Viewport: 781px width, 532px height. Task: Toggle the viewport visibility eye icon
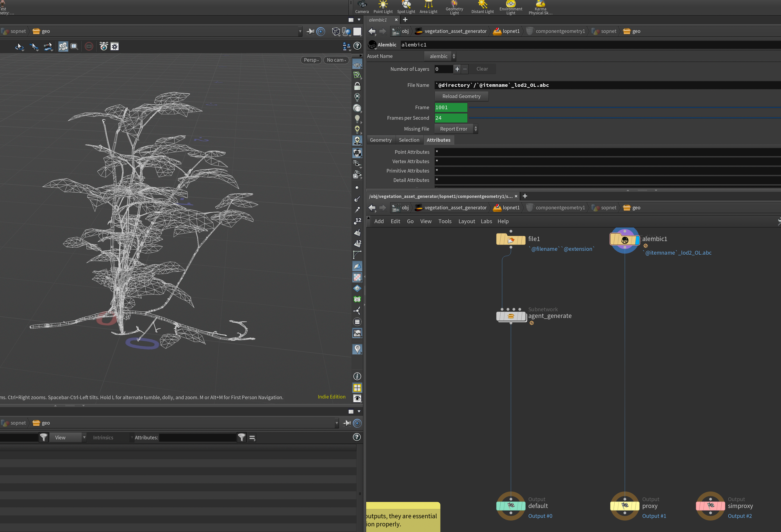pos(357,398)
